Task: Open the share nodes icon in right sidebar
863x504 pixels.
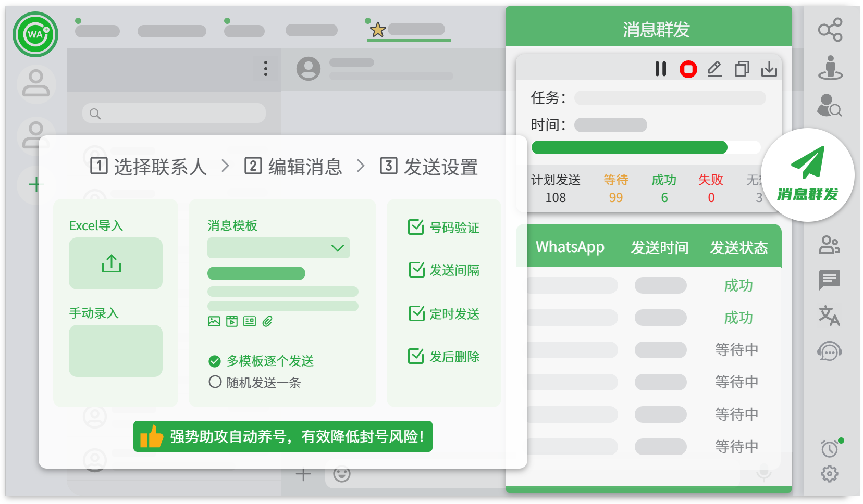Action: tap(830, 30)
